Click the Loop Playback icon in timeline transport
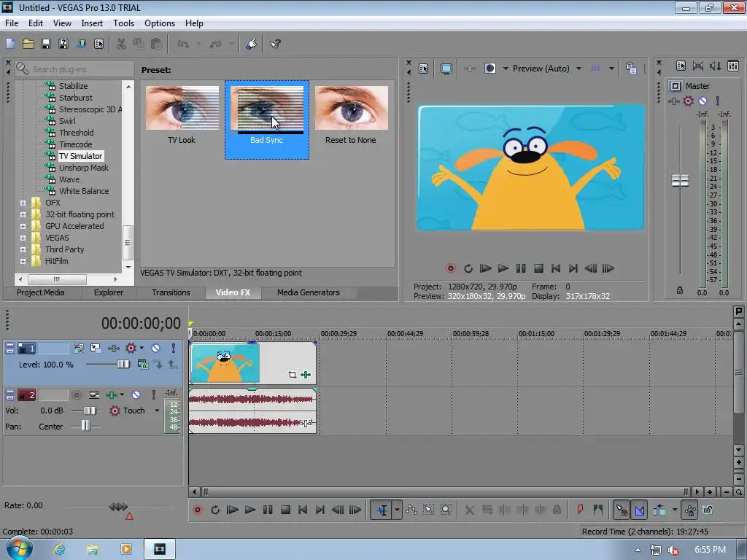 [x=215, y=510]
